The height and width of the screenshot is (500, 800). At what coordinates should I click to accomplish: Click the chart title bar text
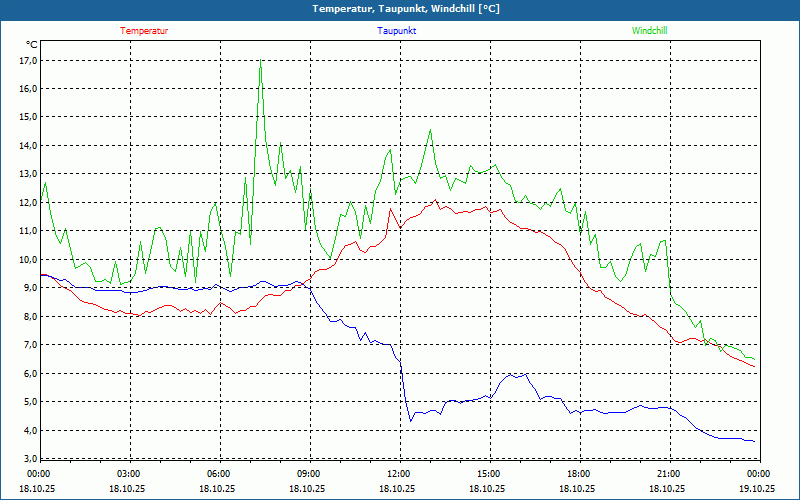(400, 9)
